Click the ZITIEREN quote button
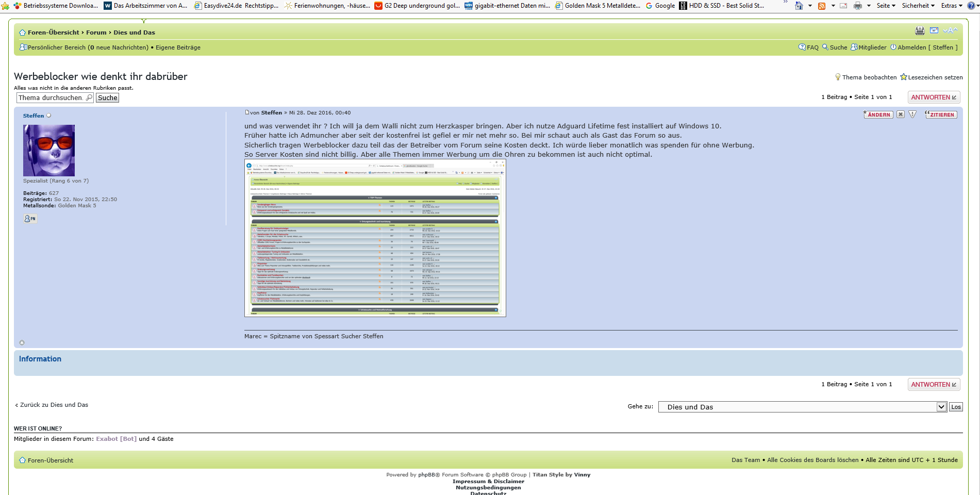The width and height of the screenshot is (980, 495). pyautogui.click(x=941, y=114)
